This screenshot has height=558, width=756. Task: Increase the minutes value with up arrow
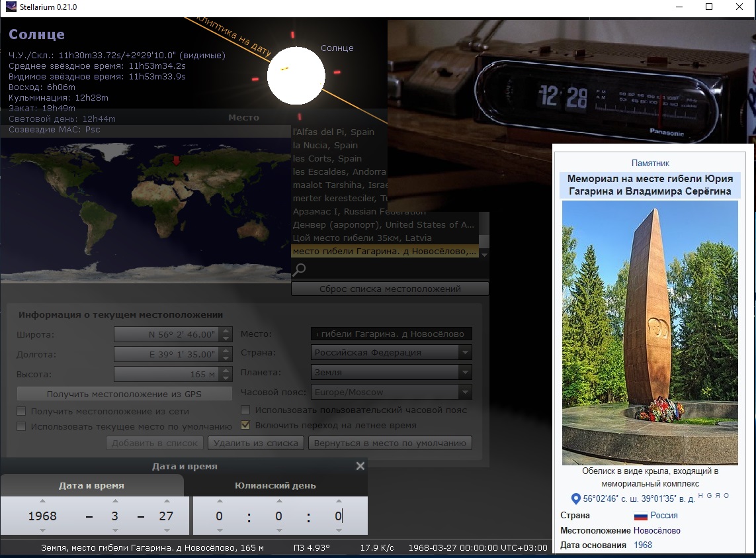279,501
